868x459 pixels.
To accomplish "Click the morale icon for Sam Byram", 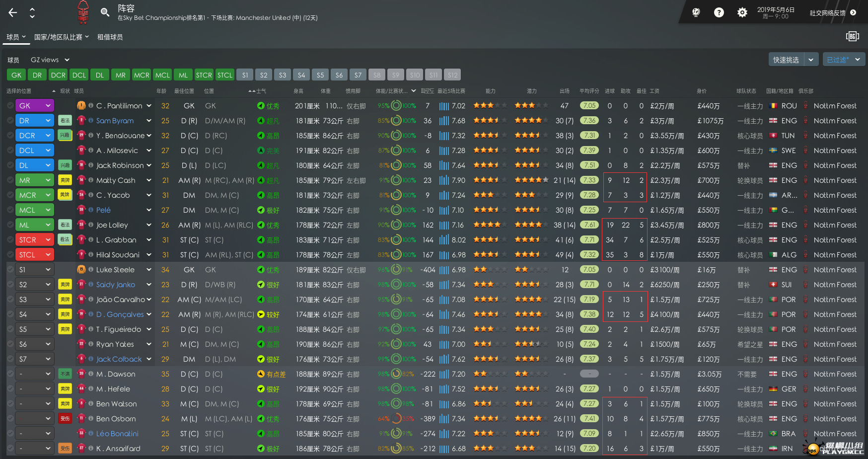I will [261, 121].
